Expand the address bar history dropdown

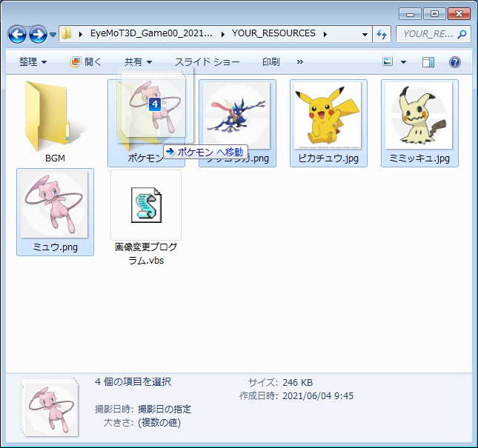coord(365,34)
